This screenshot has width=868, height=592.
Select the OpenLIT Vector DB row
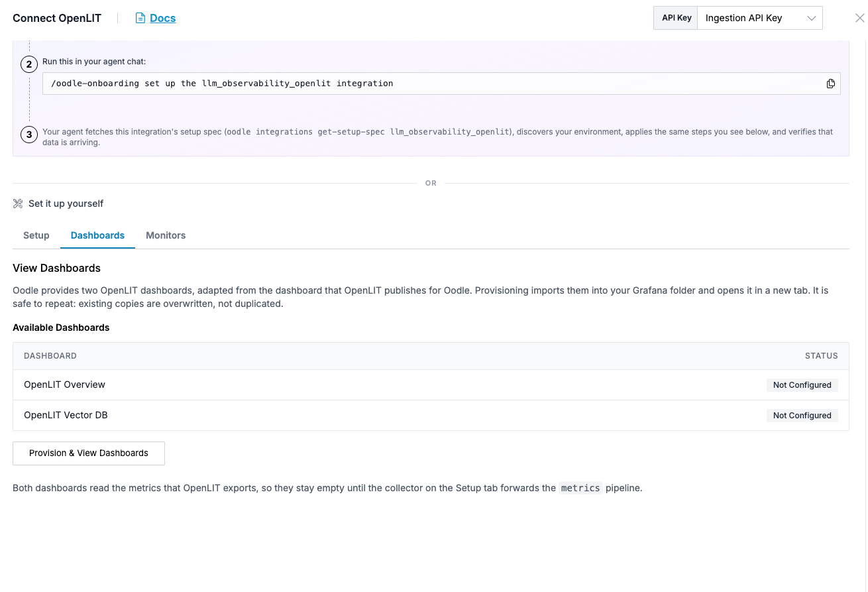click(x=431, y=415)
